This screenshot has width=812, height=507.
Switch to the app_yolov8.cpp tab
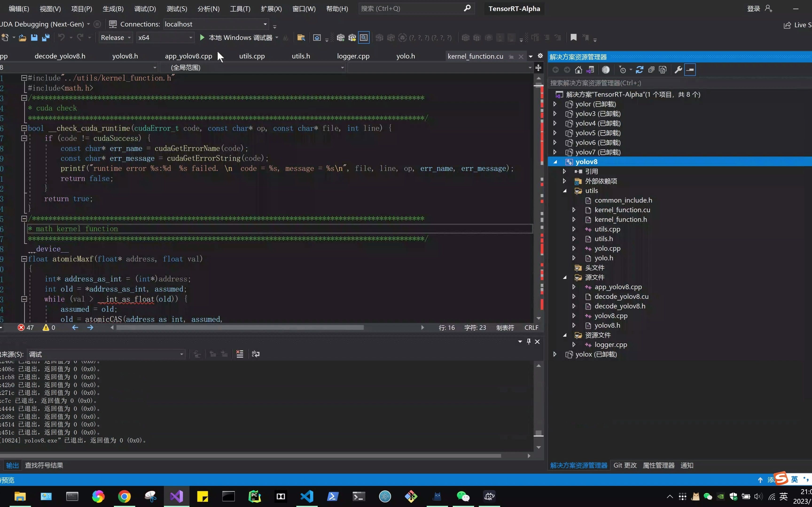pos(188,56)
